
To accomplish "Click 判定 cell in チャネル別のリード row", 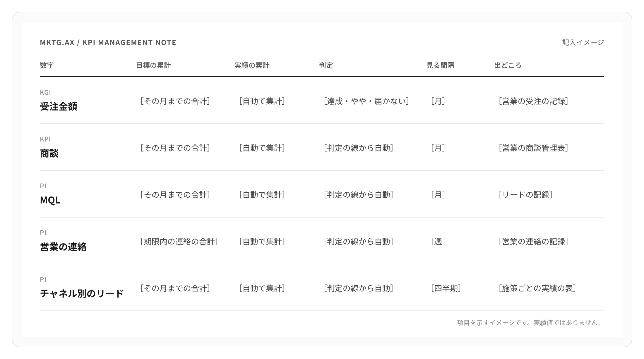I will tap(358, 288).
